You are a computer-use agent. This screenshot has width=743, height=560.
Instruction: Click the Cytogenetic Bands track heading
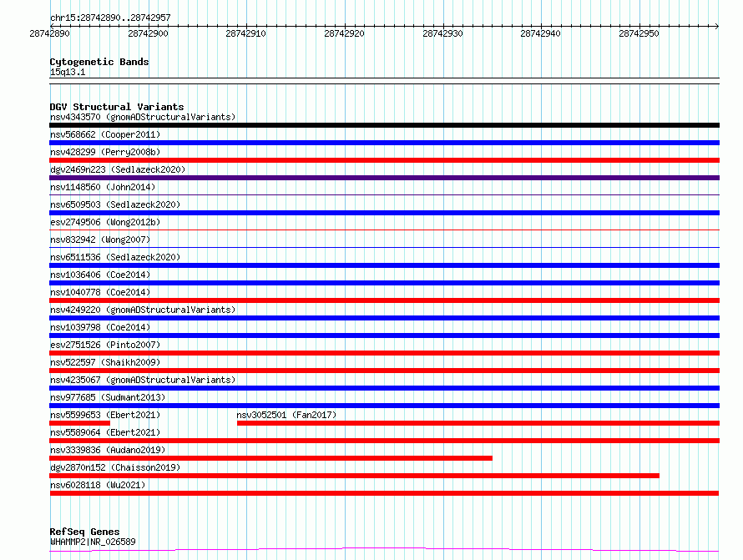99,62
